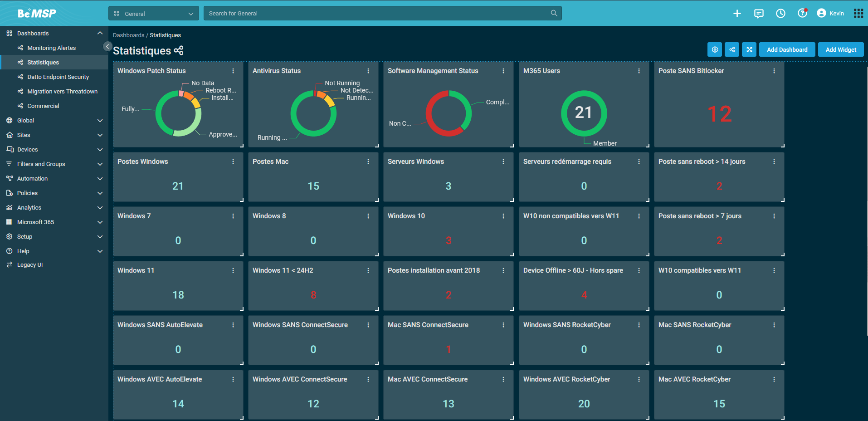Open the General scope dropdown

[x=153, y=14]
